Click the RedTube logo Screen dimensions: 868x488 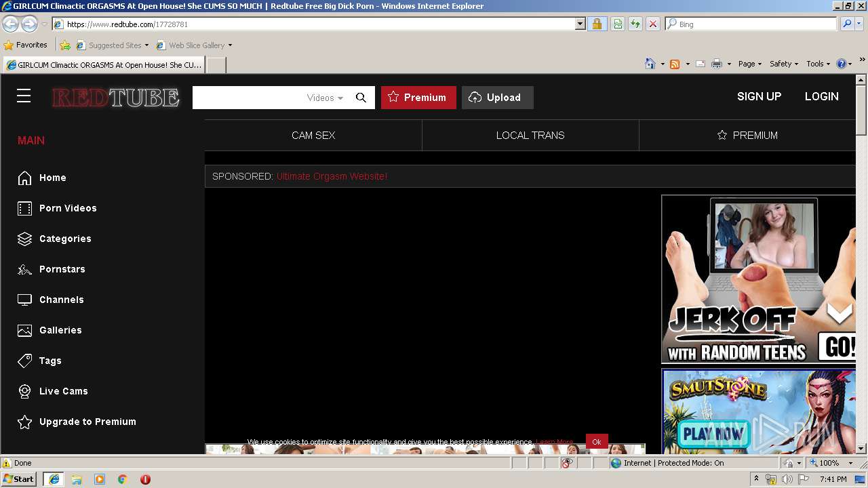[115, 98]
